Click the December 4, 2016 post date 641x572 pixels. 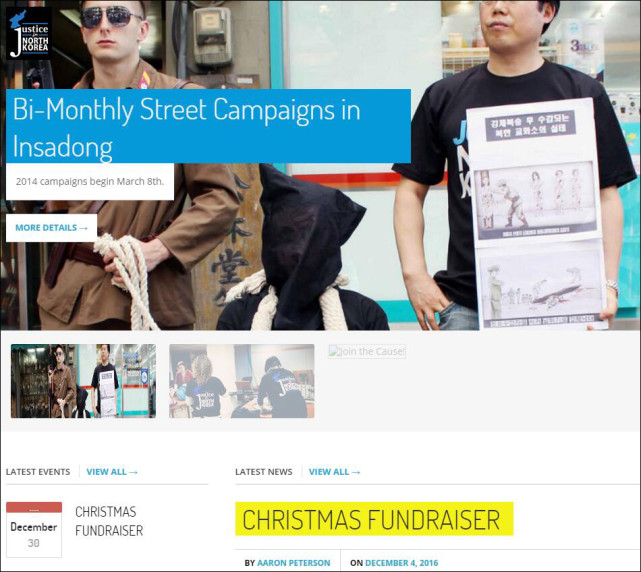tap(401, 563)
